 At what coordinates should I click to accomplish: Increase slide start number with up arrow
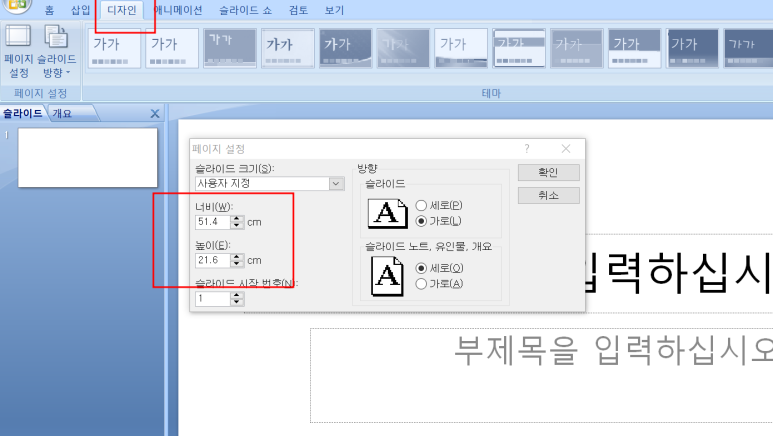(237, 295)
